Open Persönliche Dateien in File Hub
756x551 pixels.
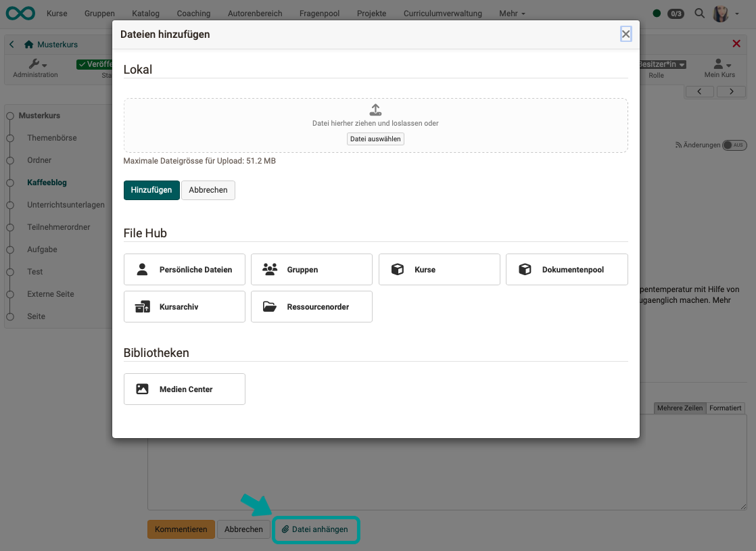184,270
